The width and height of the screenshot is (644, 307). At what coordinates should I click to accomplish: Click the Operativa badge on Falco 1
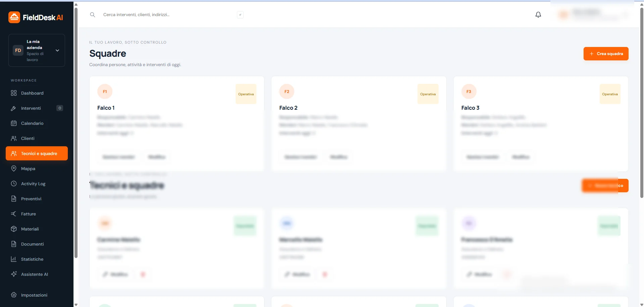(246, 94)
